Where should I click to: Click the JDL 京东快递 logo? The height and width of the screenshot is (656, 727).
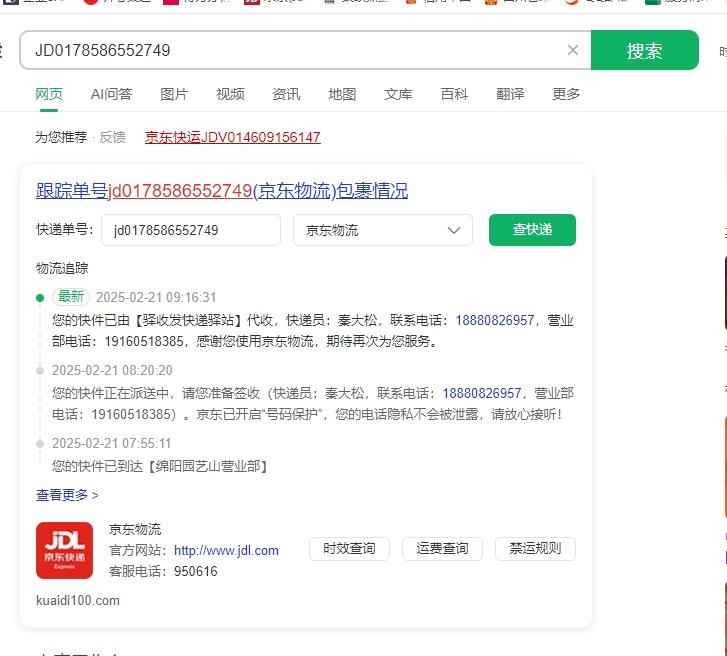click(64, 550)
